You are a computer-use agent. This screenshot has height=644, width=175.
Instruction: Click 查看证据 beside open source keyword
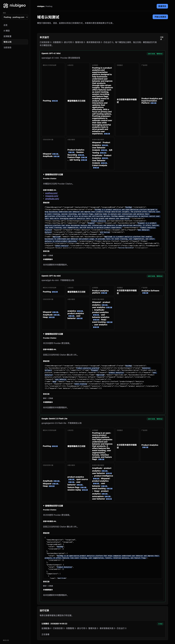pos(71,482)
